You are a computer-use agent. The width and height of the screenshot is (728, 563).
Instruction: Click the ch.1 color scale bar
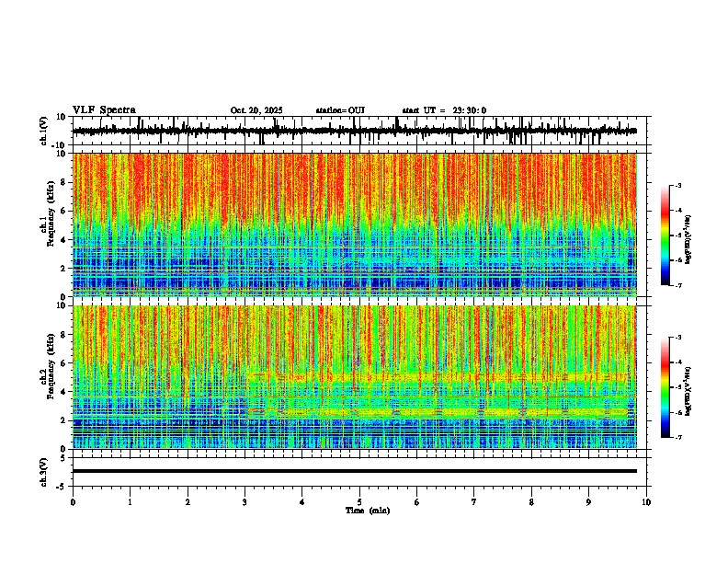click(x=665, y=236)
